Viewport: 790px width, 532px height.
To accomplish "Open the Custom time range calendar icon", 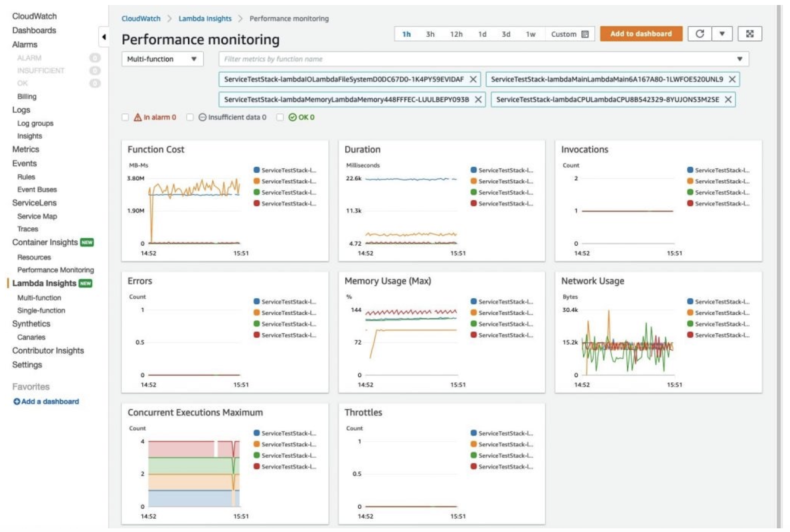I will (x=585, y=34).
